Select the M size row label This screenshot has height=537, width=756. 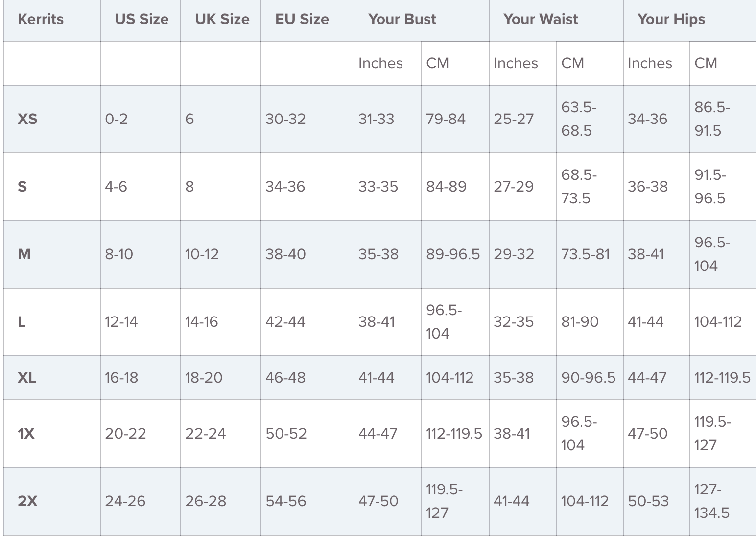coord(24,254)
